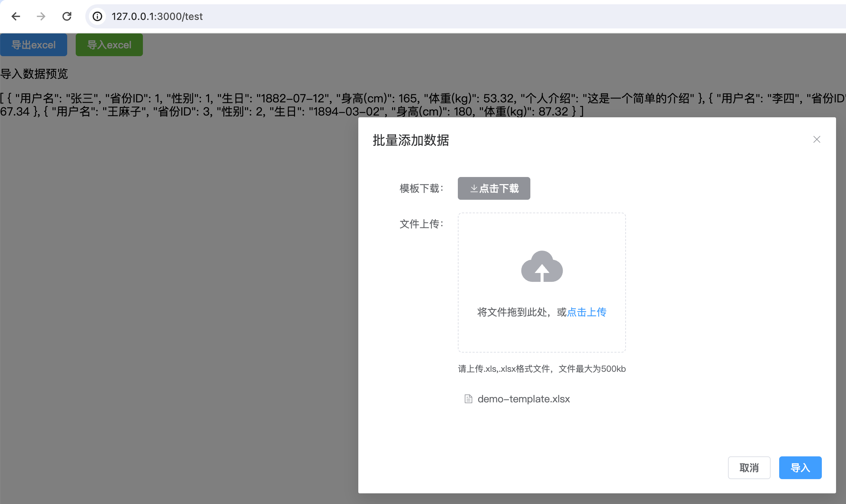The image size is (846, 504).
Task: Click the 将文件拖到此处 drop area text
Action: (x=514, y=312)
